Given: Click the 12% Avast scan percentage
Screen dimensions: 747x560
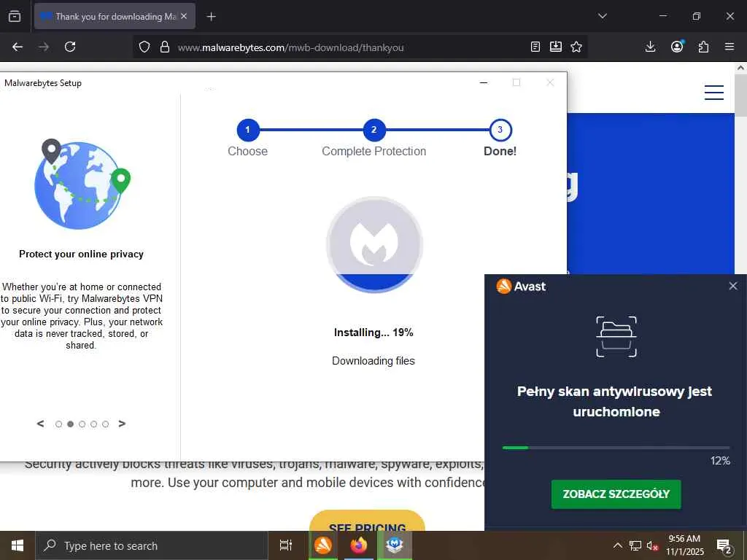Looking at the screenshot, I should click(x=720, y=461).
